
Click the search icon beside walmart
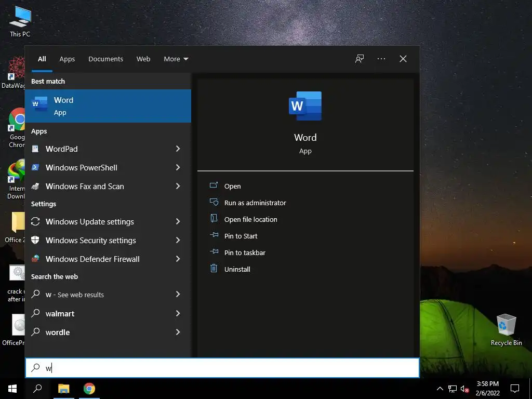click(x=35, y=313)
